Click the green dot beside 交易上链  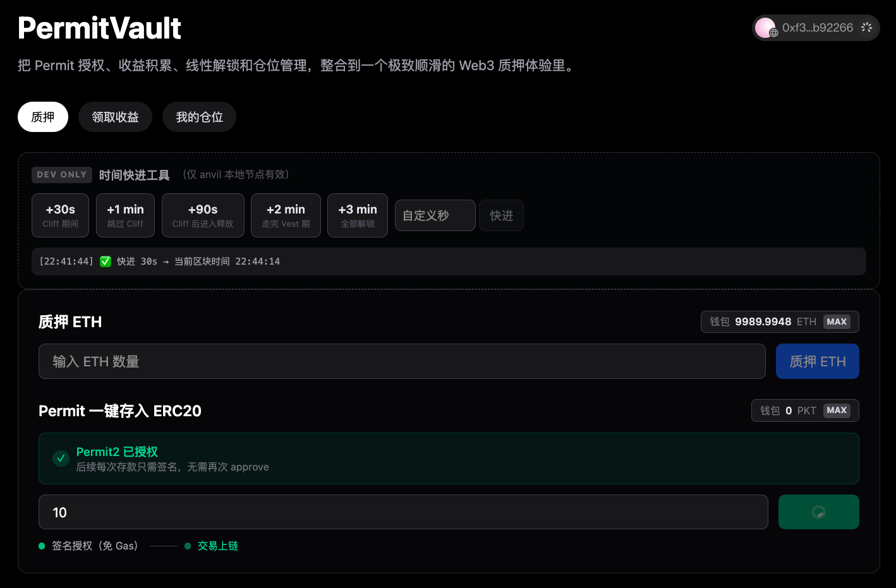(186, 546)
